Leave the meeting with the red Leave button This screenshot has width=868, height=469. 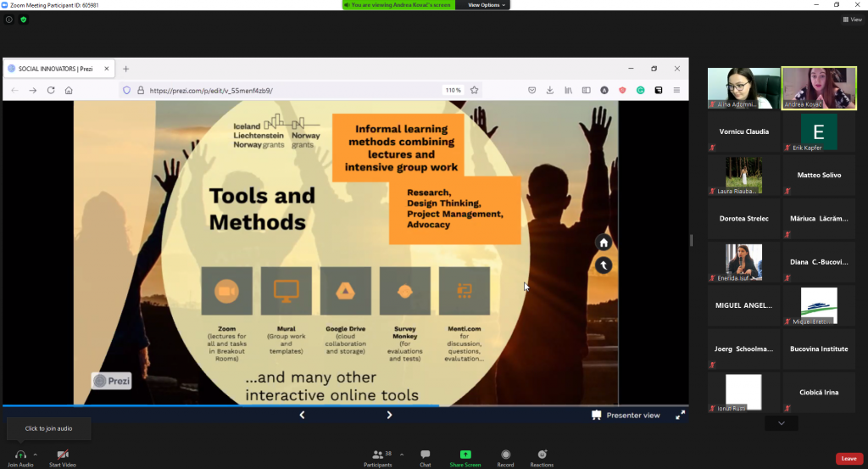[x=849, y=459]
